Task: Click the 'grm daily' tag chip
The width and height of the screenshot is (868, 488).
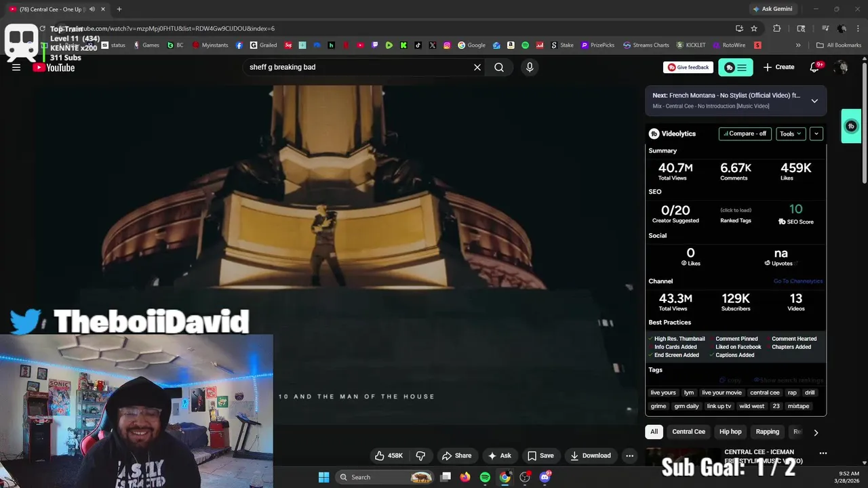Action: (686, 406)
